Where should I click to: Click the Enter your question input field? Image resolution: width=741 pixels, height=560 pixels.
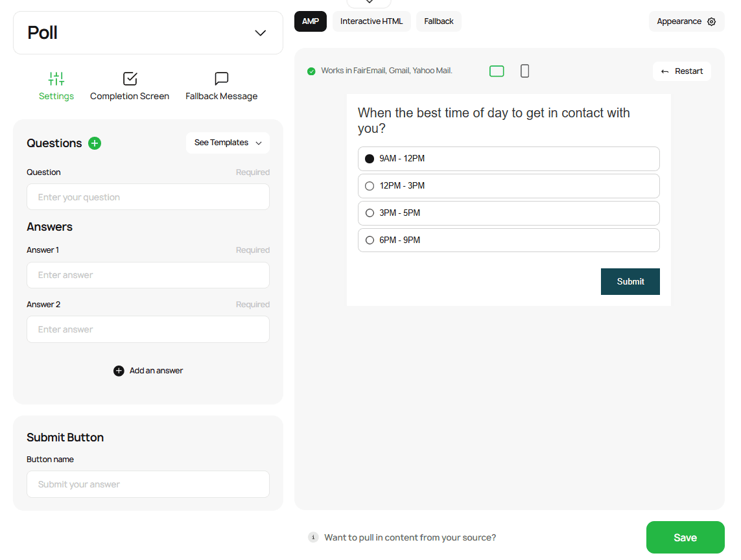(x=148, y=197)
